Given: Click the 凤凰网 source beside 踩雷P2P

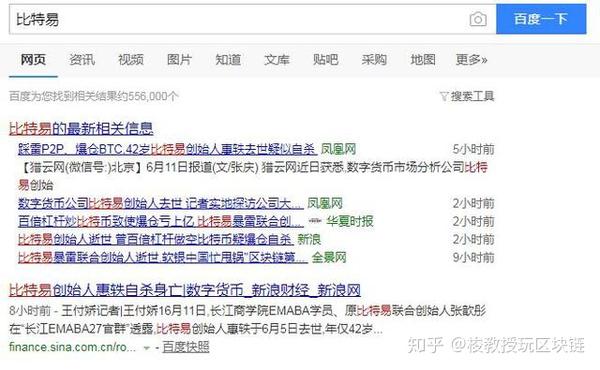Looking at the screenshot, I should tap(338, 149).
